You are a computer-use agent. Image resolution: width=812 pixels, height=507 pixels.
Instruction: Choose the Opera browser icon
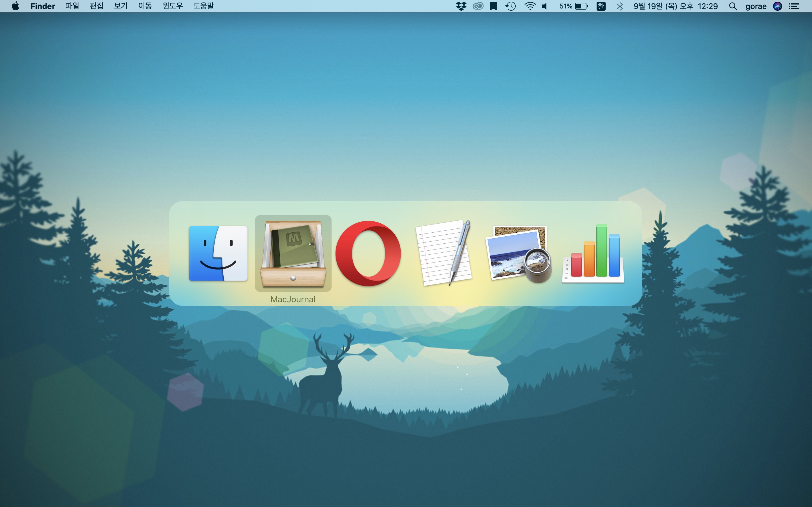point(368,253)
